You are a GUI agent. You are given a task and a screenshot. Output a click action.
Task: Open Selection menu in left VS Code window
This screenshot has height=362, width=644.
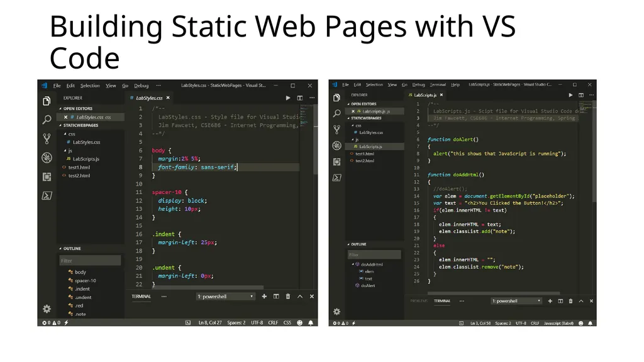[90, 86]
